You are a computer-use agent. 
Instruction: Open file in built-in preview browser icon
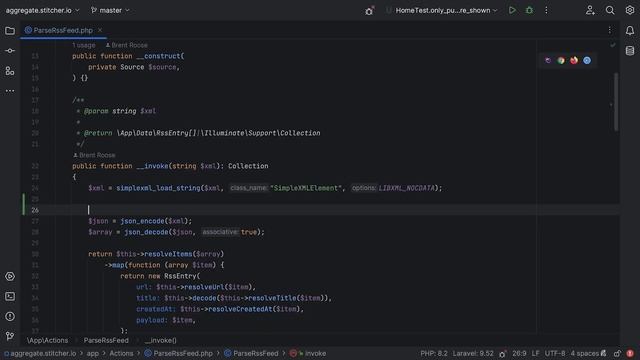[548, 60]
